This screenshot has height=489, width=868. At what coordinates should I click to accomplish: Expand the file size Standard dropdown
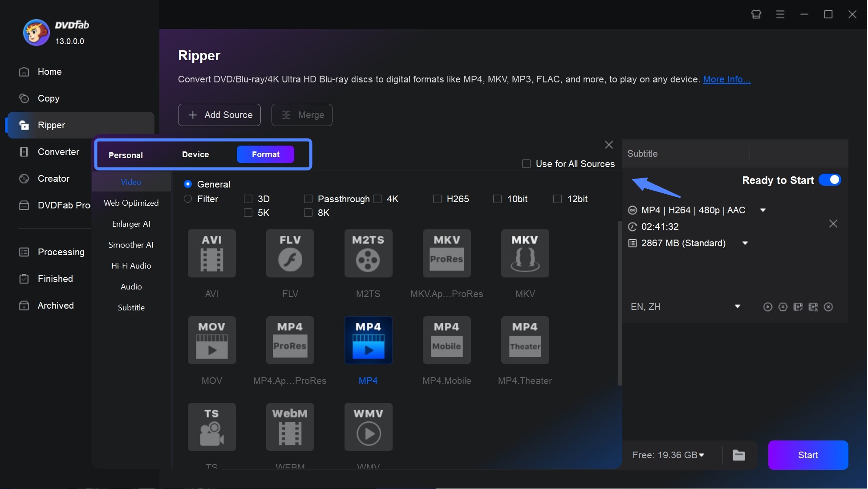[745, 243]
